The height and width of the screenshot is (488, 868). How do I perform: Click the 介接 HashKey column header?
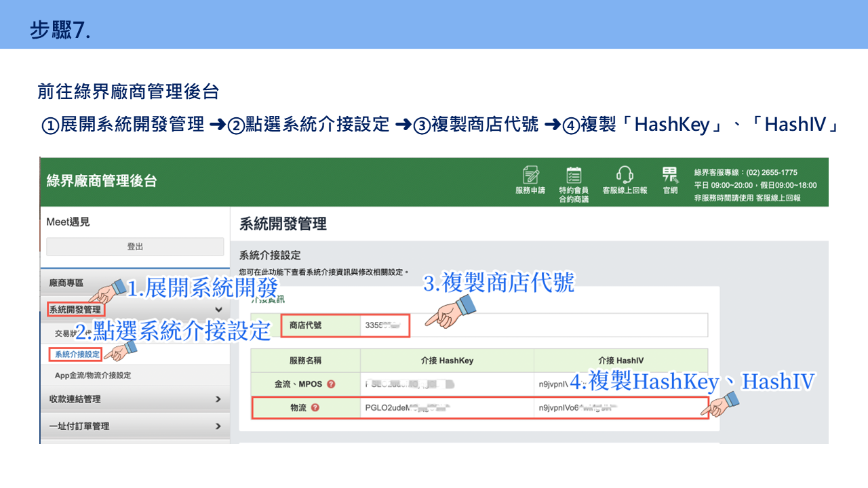coord(447,361)
